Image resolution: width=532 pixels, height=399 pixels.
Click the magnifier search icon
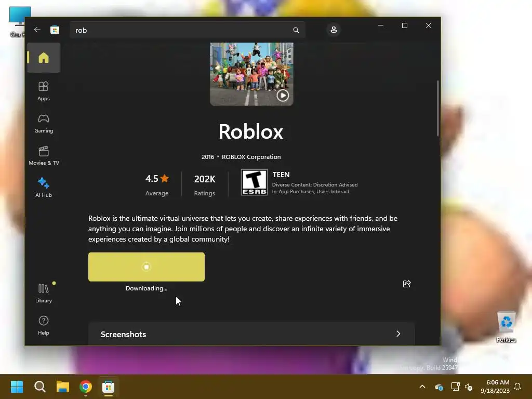pos(296,30)
